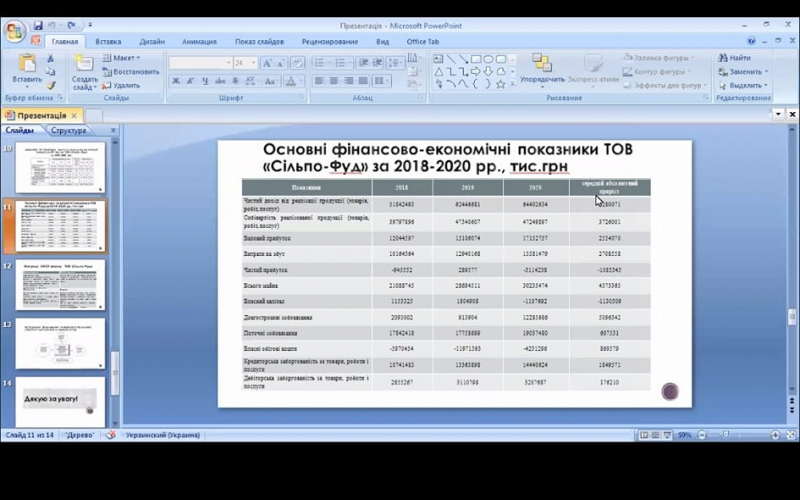
Task: Click Восстановить reset slide button
Action: coord(131,72)
